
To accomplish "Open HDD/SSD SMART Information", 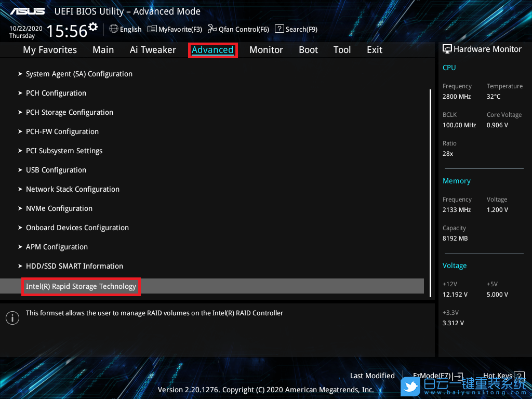I will [x=74, y=266].
